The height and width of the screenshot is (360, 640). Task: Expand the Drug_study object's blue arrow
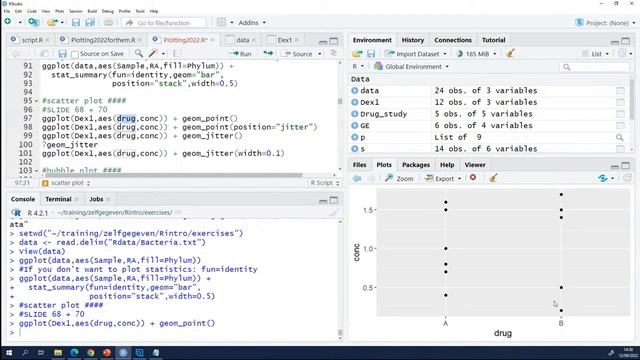coord(354,114)
